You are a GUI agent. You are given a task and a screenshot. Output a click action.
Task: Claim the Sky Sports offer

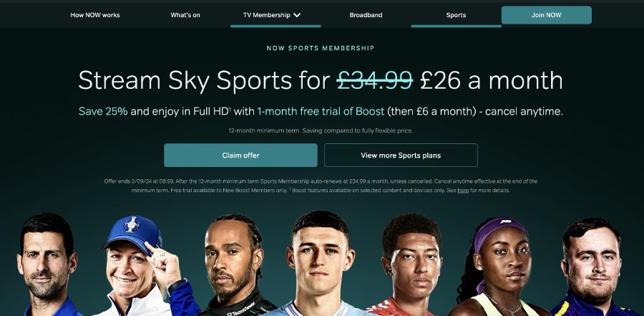pyautogui.click(x=240, y=155)
